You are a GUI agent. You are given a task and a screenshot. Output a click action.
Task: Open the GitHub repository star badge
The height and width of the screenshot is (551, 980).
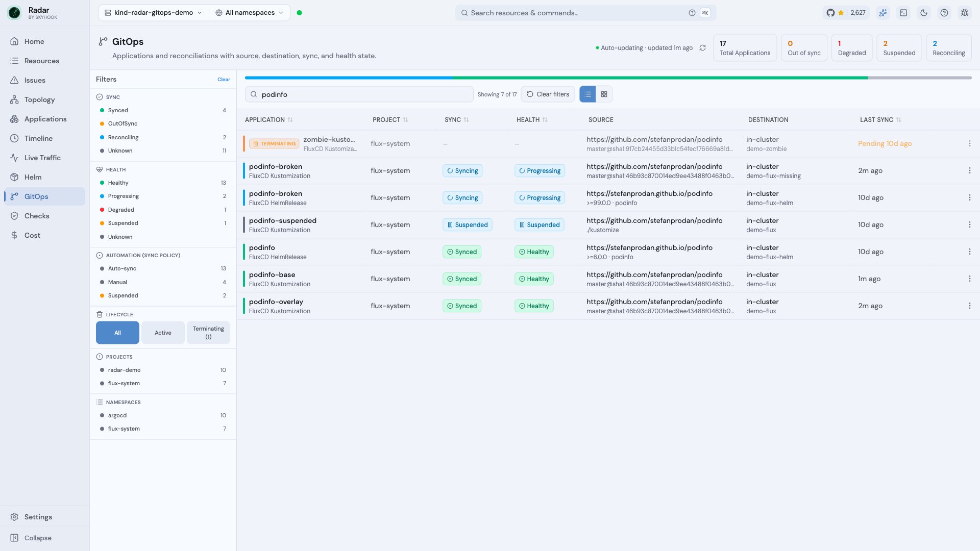click(846, 13)
